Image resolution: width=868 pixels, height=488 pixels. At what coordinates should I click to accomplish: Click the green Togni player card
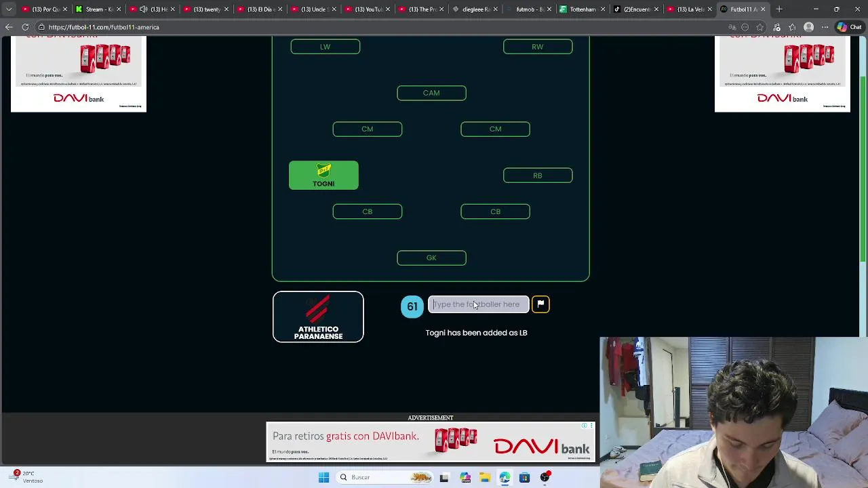323,176
